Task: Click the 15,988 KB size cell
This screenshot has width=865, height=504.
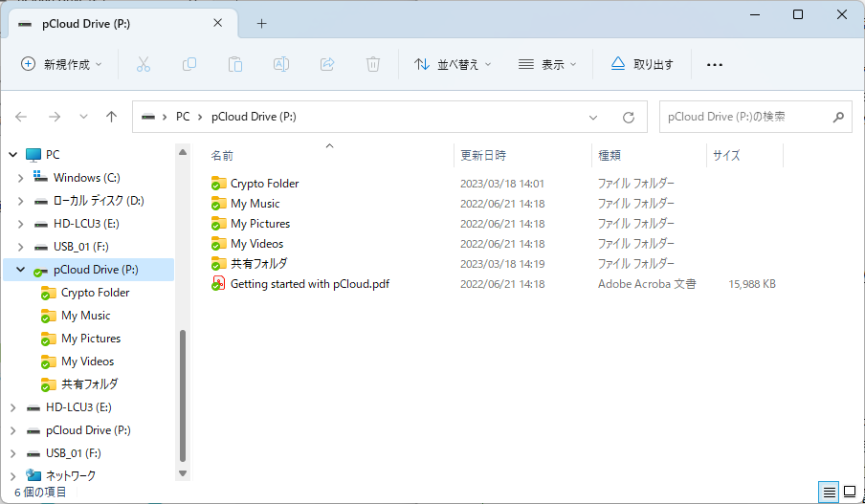Action: pyautogui.click(x=752, y=284)
